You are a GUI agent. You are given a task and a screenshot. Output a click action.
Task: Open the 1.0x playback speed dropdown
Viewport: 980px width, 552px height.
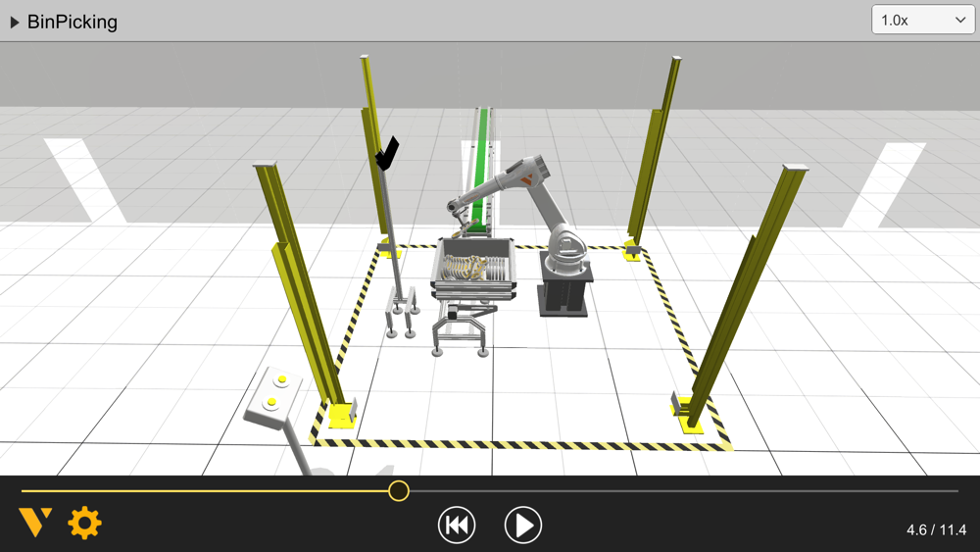(922, 20)
